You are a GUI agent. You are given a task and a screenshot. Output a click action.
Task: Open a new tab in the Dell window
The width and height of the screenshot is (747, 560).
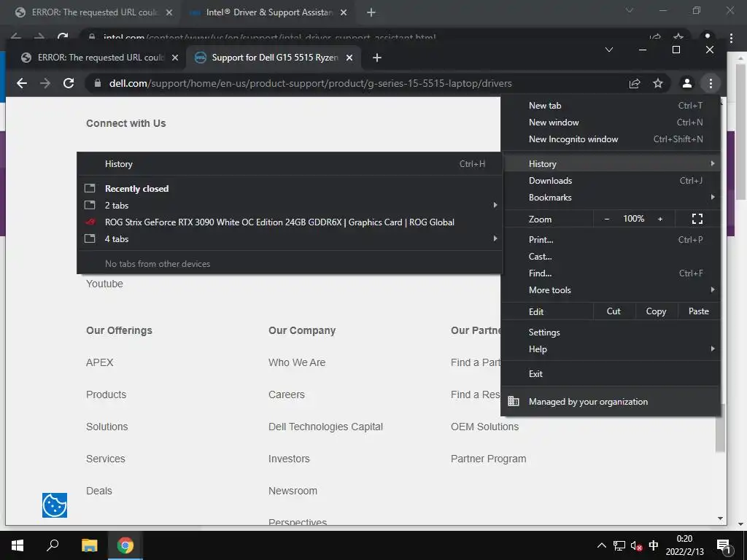[377, 58]
